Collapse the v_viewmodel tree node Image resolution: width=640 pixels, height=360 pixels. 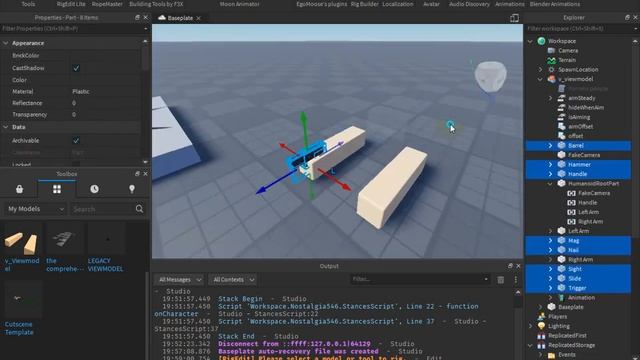coord(540,79)
